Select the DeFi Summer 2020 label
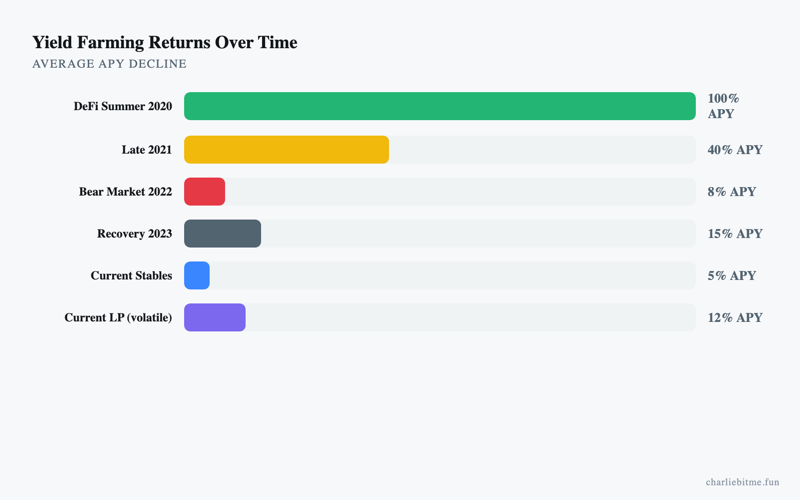 point(123,106)
